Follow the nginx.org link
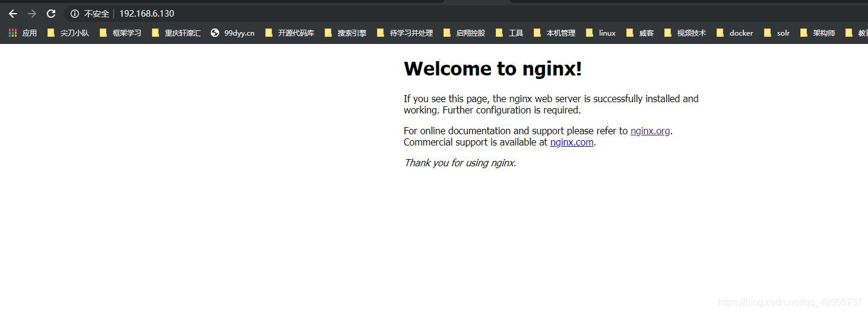This screenshot has width=868, height=313. pos(650,131)
